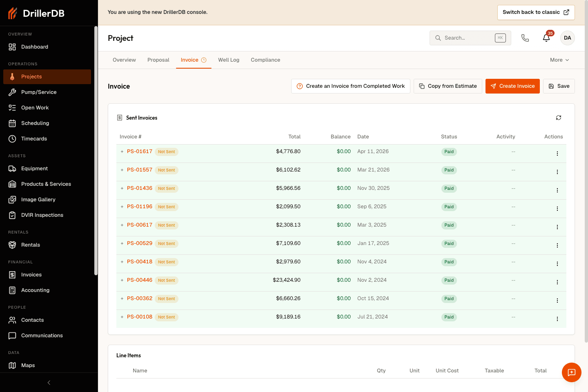Expand invoice row PS-01617
This screenshot has width=588, height=392.
122,151
